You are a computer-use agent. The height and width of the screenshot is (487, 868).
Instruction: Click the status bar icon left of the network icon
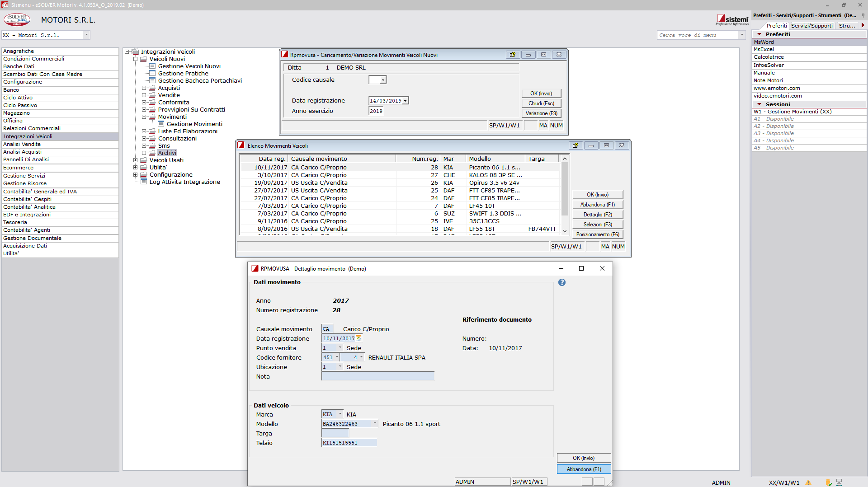pos(829,482)
